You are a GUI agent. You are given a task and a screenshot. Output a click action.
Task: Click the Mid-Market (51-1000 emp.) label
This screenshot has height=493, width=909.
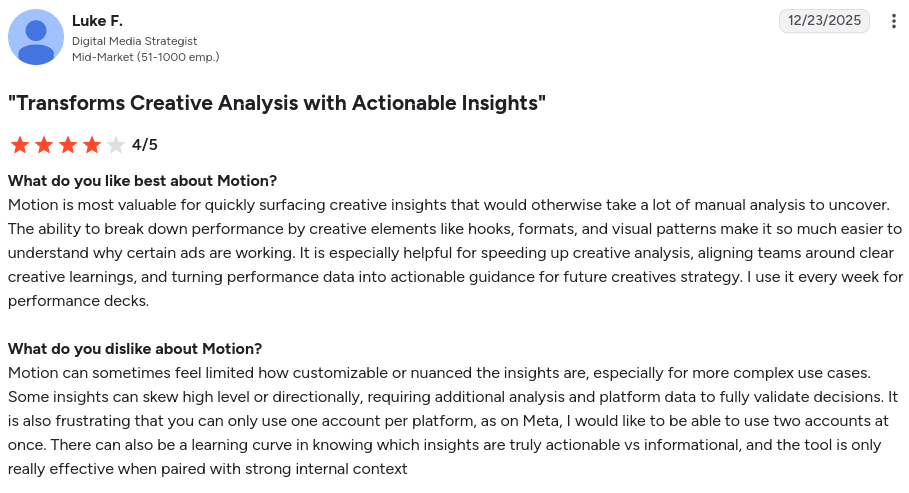click(x=146, y=57)
